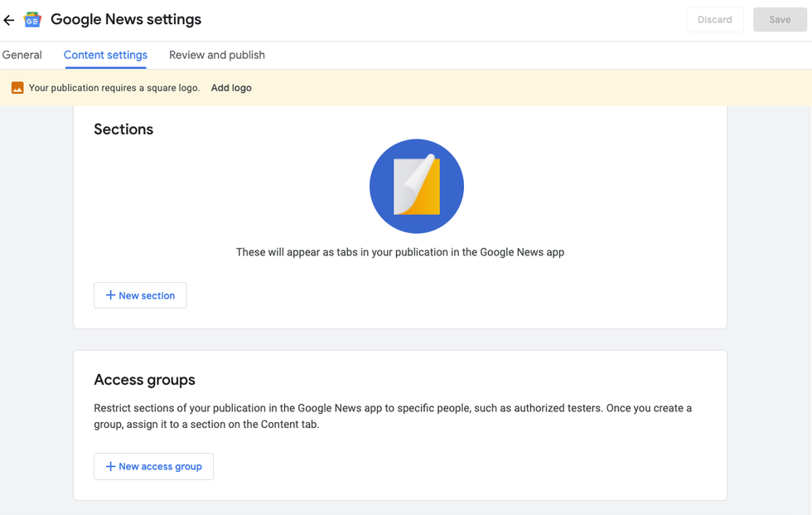Add a group with the New access group label

point(160,466)
